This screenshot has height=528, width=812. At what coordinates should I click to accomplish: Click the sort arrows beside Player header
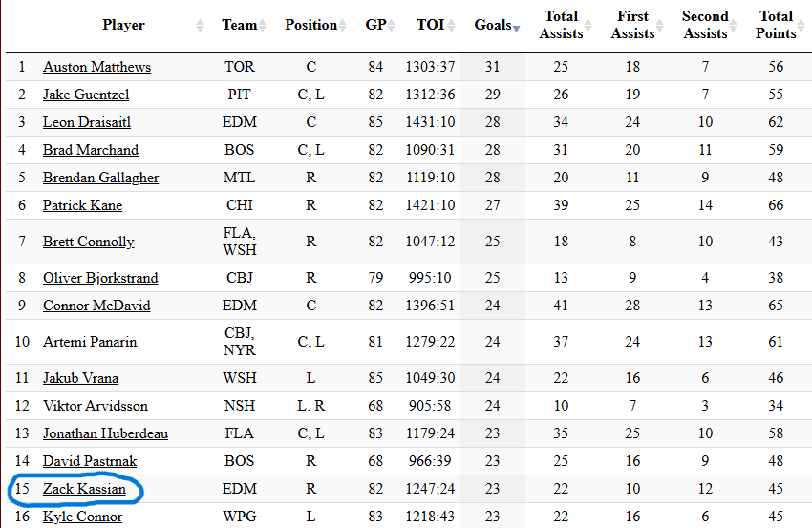(x=200, y=26)
